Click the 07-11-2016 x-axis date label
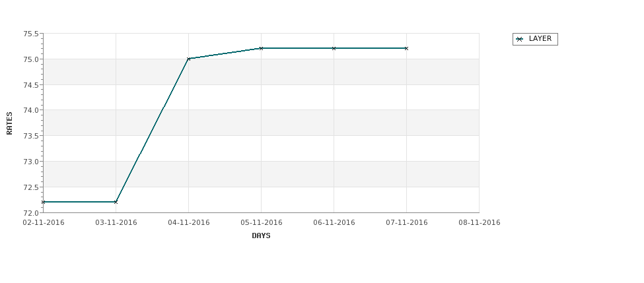644x283 pixels. [x=407, y=222]
